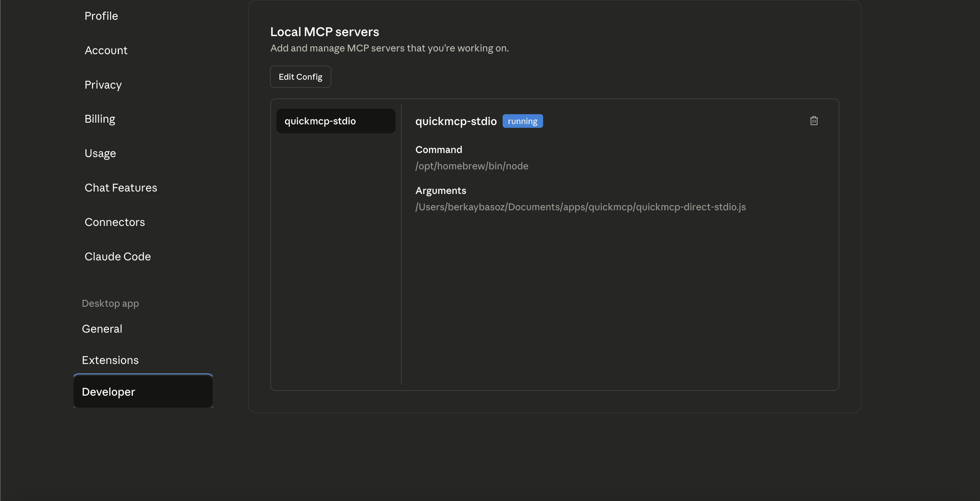Viewport: 980px width, 501px height.
Task: Click the running status badge
Action: tap(522, 121)
